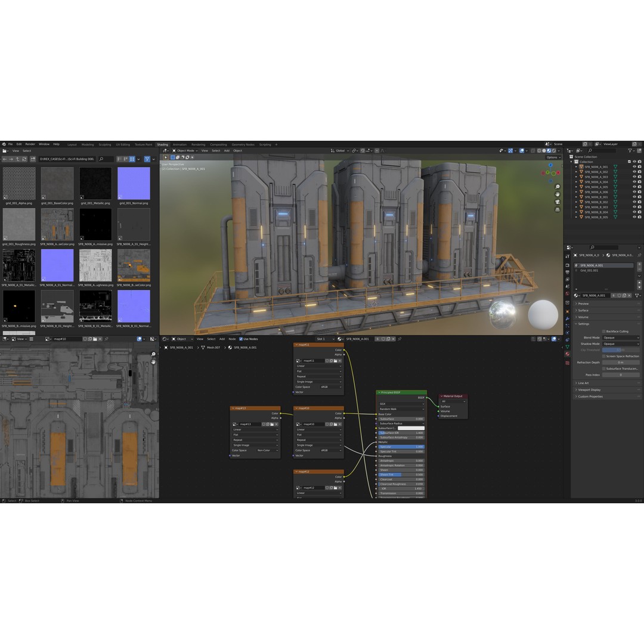Image resolution: width=644 pixels, height=644 pixels.
Task: Select wireframe viewport shading mode
Action: click(x=539, y=151)
